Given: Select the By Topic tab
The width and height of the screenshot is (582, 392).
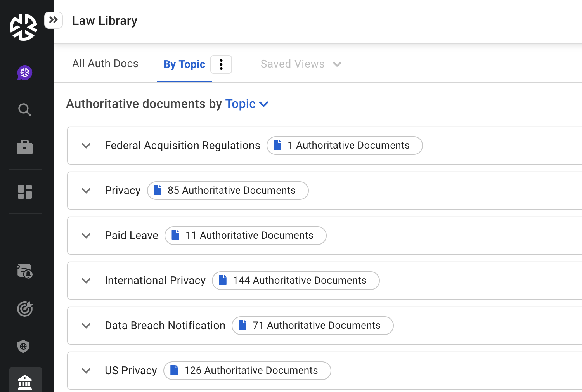Looking at the screenshot, I should 184,64.
